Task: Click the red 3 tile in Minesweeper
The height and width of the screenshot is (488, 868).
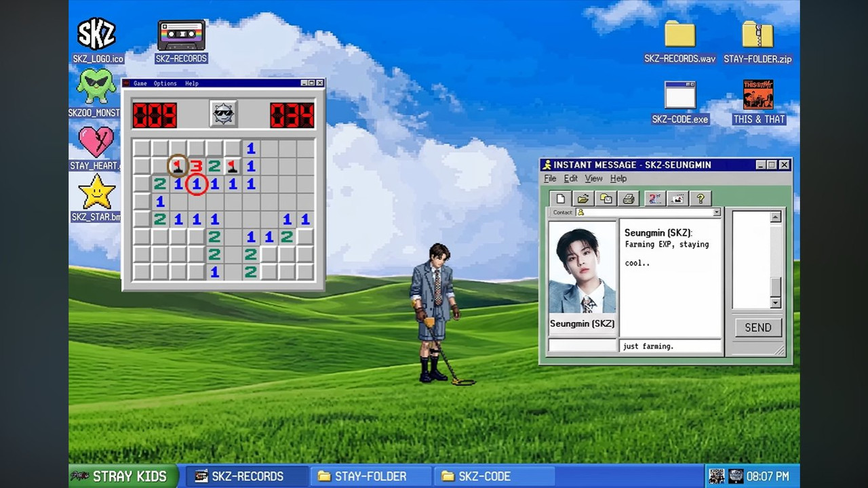Action: pos(196,165)
